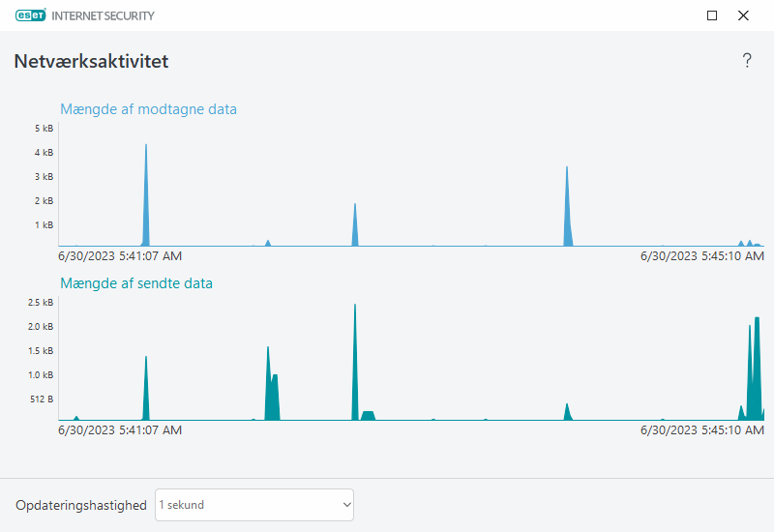774x532 pixels.
Task: Click the 5 kB axis label on received chart
Action: (x=44, y=129)
